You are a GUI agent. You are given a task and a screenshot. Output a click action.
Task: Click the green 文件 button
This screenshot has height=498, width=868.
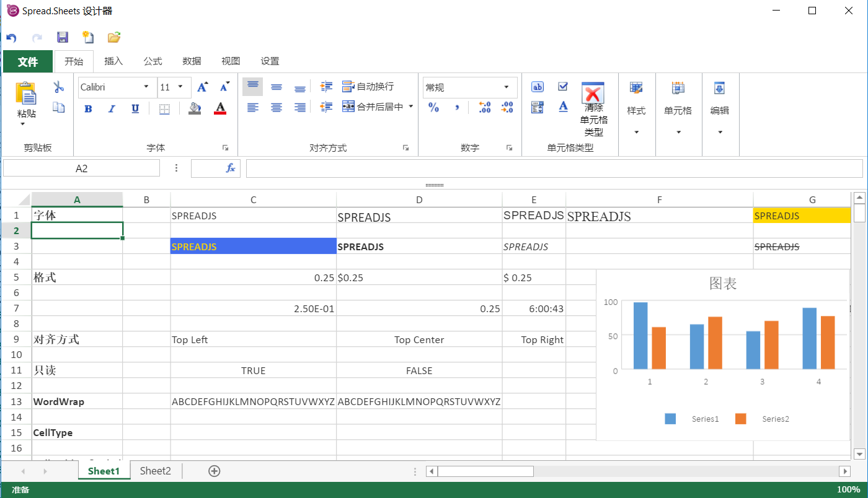(x=28, y=61)
